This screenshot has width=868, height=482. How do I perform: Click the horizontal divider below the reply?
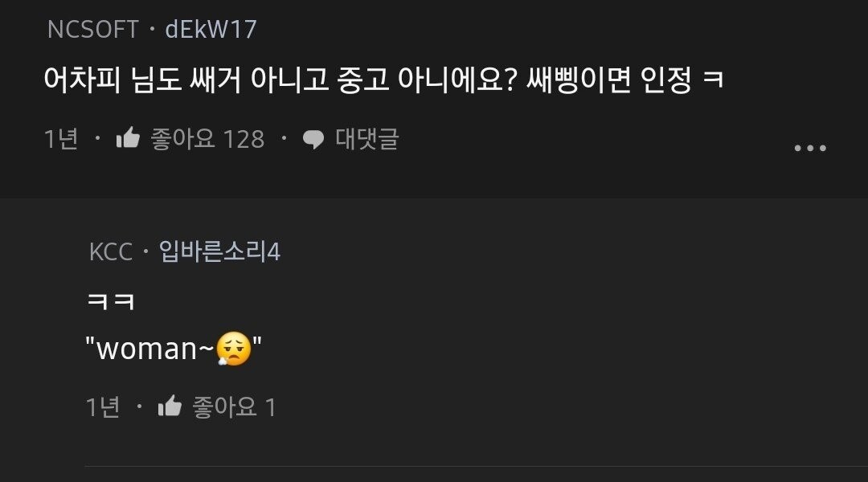[476, 465]
